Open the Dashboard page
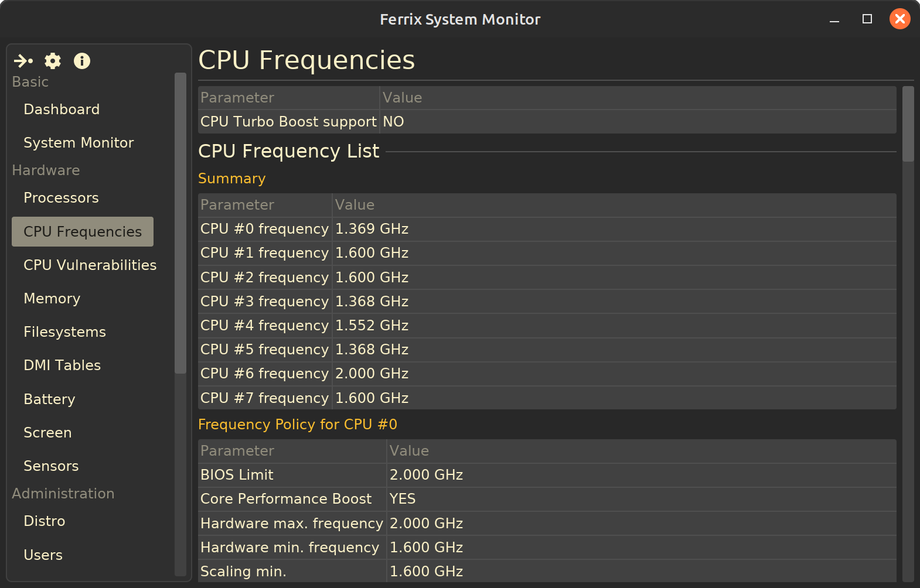This screenshot has width=920, height=588. click(x=62, y=110)
